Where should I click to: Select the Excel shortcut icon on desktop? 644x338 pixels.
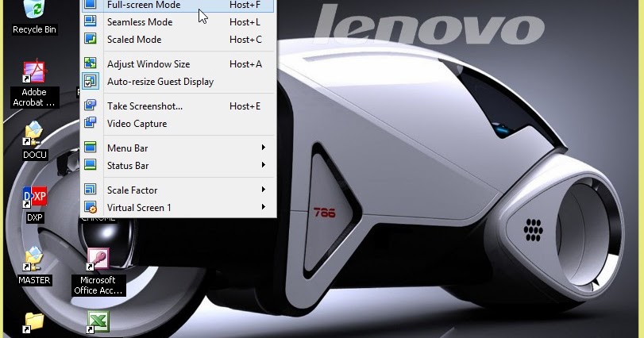coord(98,322)
